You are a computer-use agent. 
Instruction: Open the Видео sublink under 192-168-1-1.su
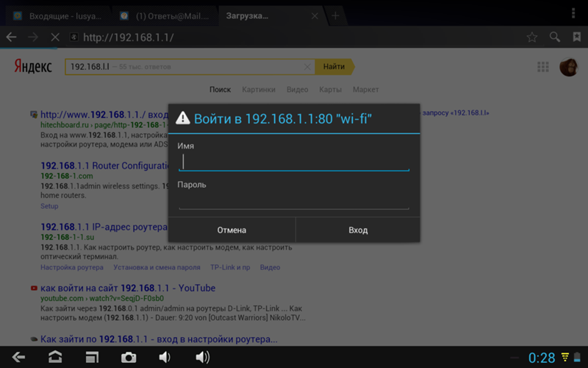click(x=270, y=267)
